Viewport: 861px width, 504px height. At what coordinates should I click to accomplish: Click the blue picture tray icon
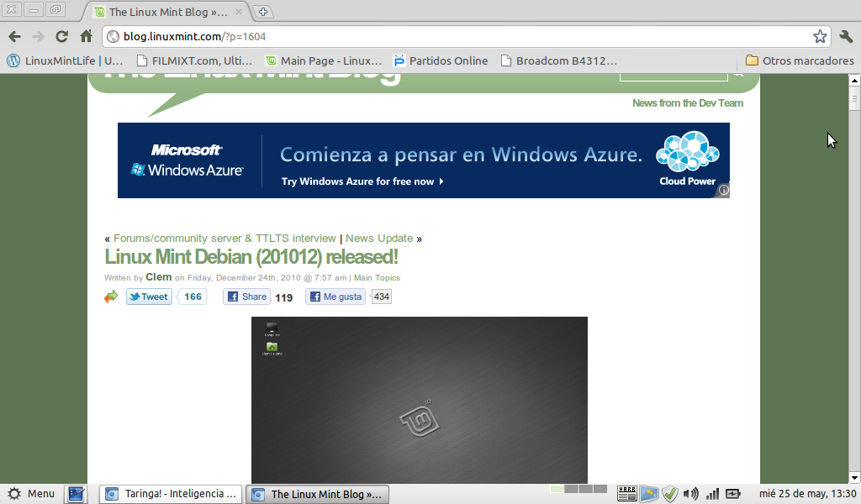648,494
